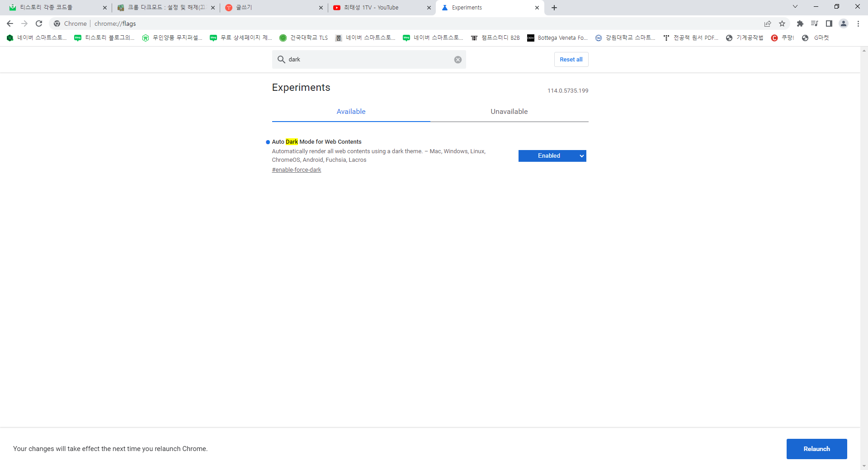Open the G마켓 bookmark
Viewport: 868px width, 470px height.
coord(816,38)
